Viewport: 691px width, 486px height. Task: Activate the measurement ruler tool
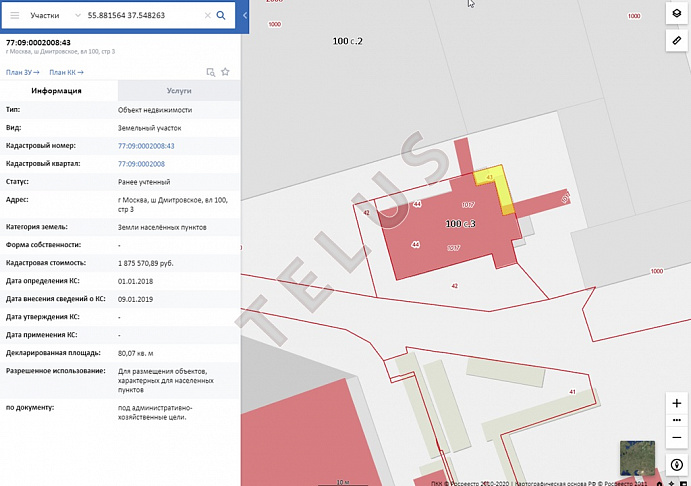tap(676, 41)
